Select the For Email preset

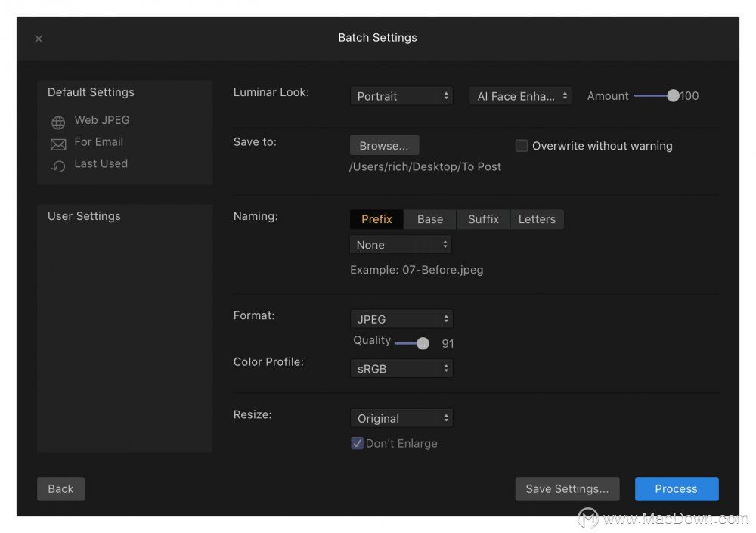click(x=99, y=142)
